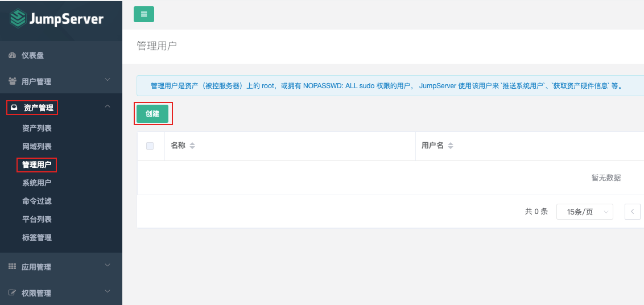The image size is (644, 305).
Task: Click the user management people icon
Action: tap(13, 81)
